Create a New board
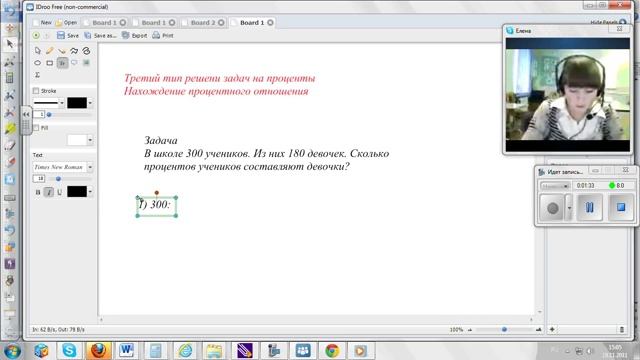 point(42,22)
